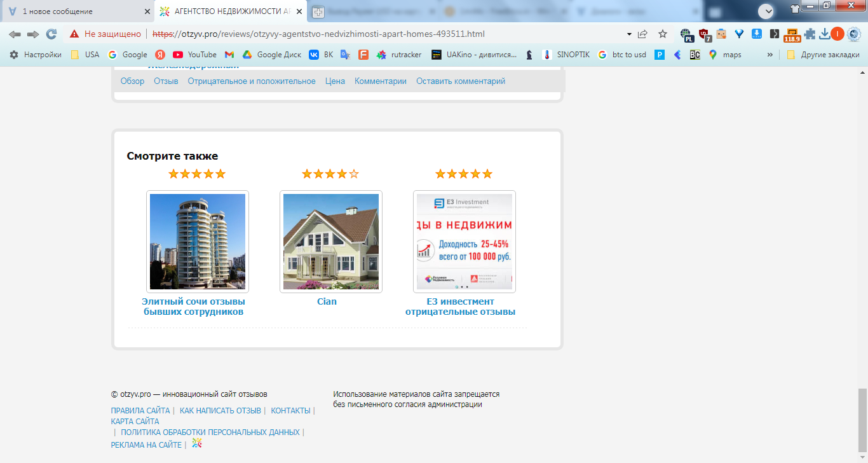The image size is (868, 463).
Task: Open the duck face extension
Action: 721,34
